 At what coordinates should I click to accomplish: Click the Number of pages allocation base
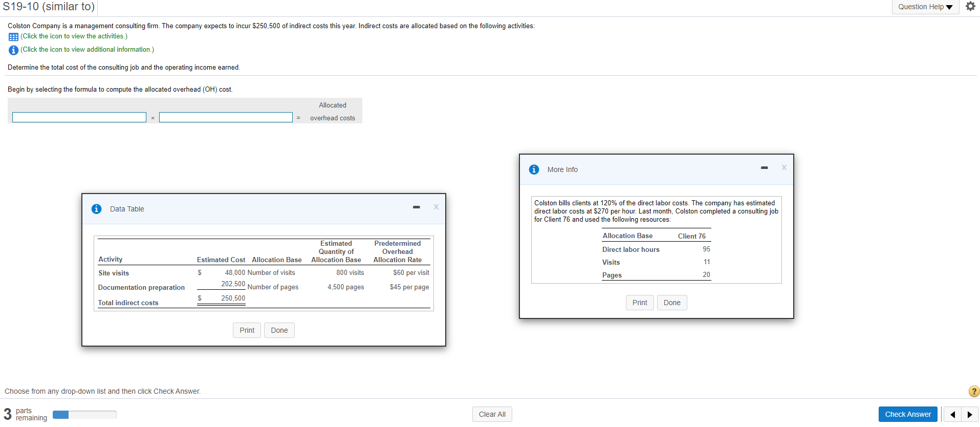(273, 287)
